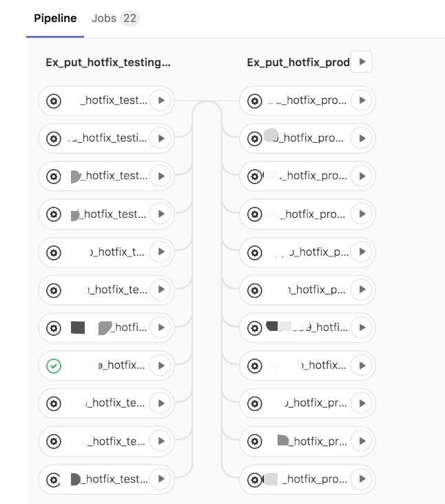This screenshot has width=445, height=504.
Task: Click status icon of last testing job
Action: (x=54, y=478)
